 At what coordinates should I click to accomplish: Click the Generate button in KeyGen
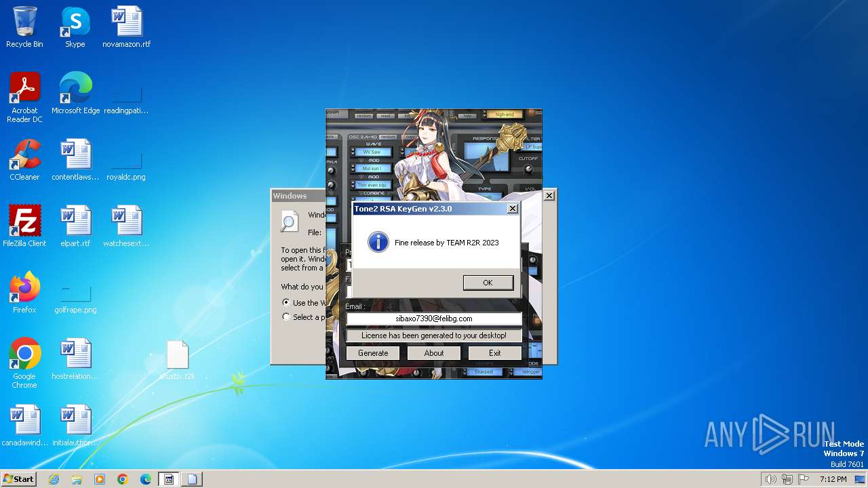click(x=373, y=353)
